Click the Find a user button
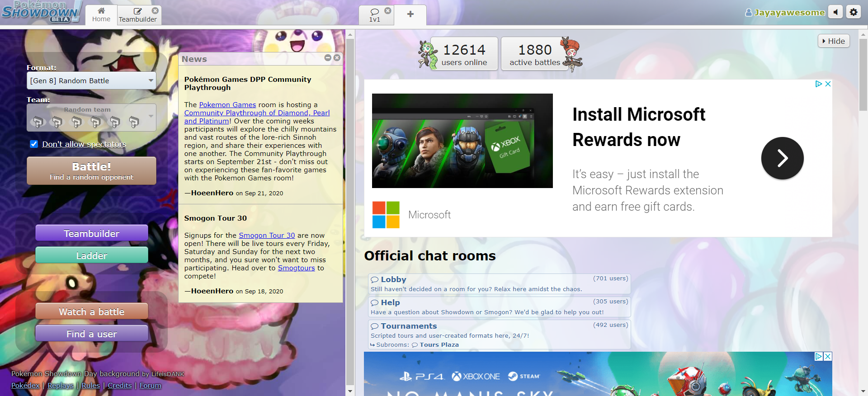Image resolution: width=868 pixels, height=396 pixels. pyautogui.click(x=92, y=334)
